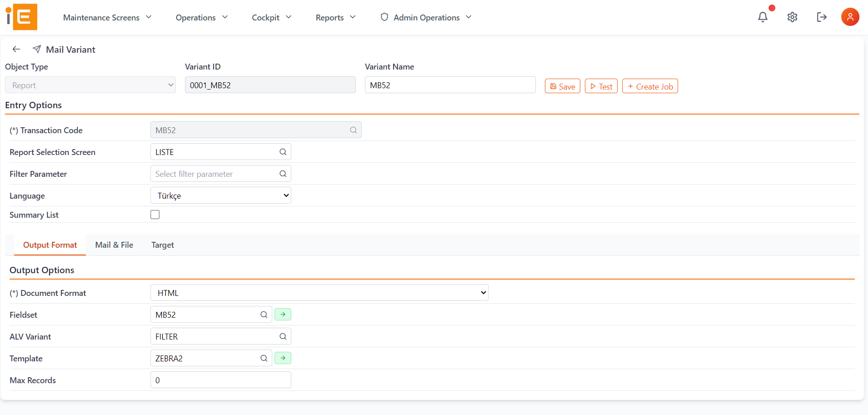This screenshot has height=415, width=868.
Task: Open the user profile avatar
Action: tap(850, 17)
